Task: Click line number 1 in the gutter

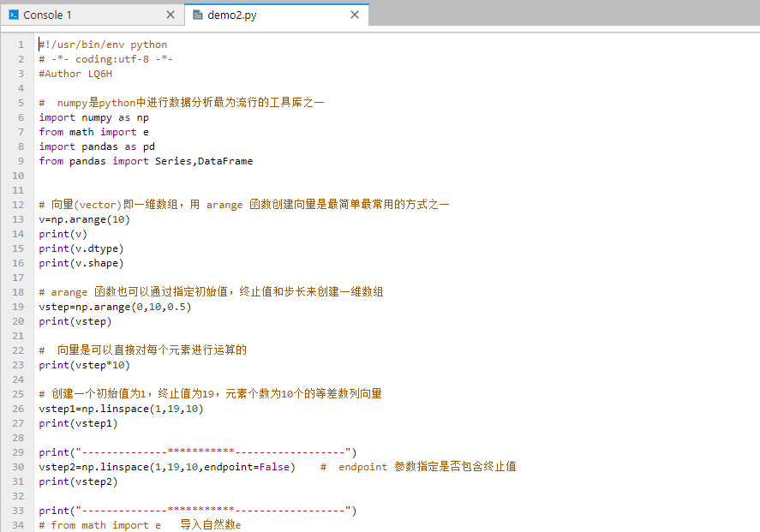Action: coord(21,45)
